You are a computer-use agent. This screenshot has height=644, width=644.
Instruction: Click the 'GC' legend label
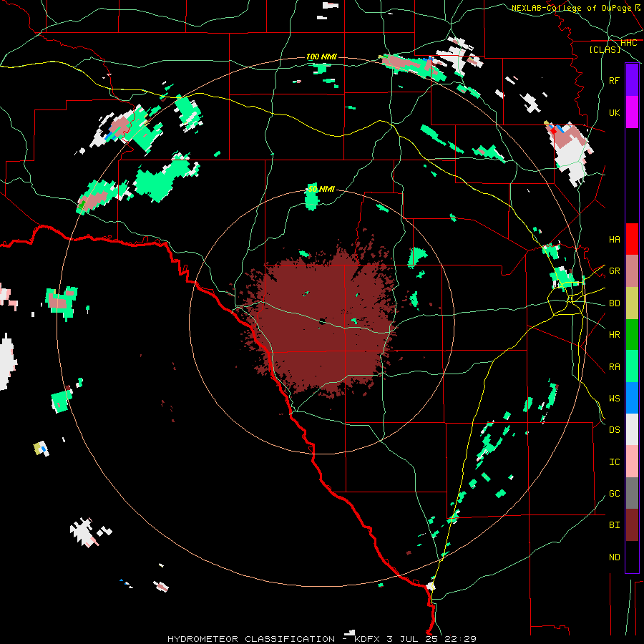614,494
